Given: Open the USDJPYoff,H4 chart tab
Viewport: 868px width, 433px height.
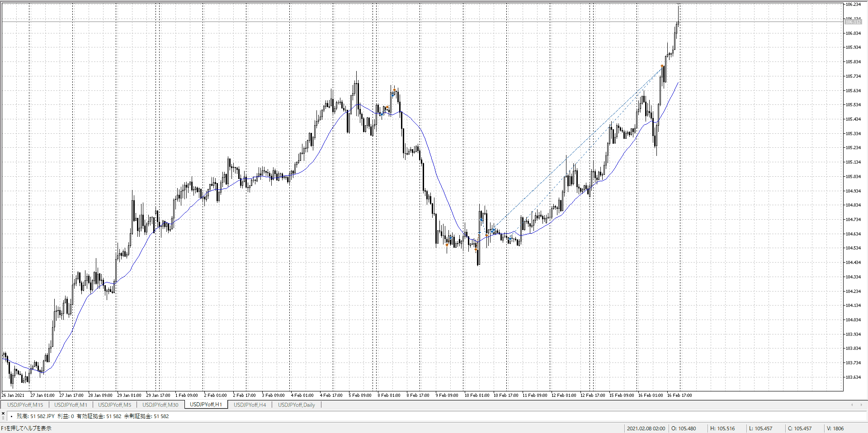Looking at the screenshot, I should pyautogui.click(x=250, y=405).
